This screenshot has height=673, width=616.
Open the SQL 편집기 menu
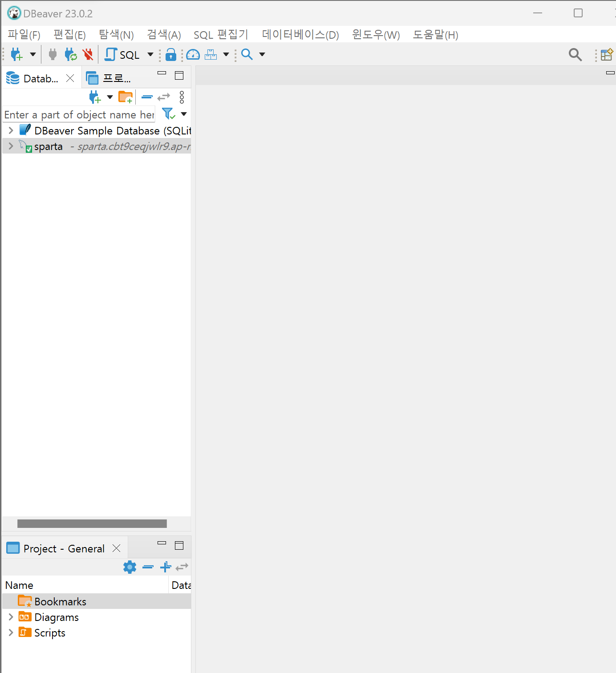click(x=221, y=35)
